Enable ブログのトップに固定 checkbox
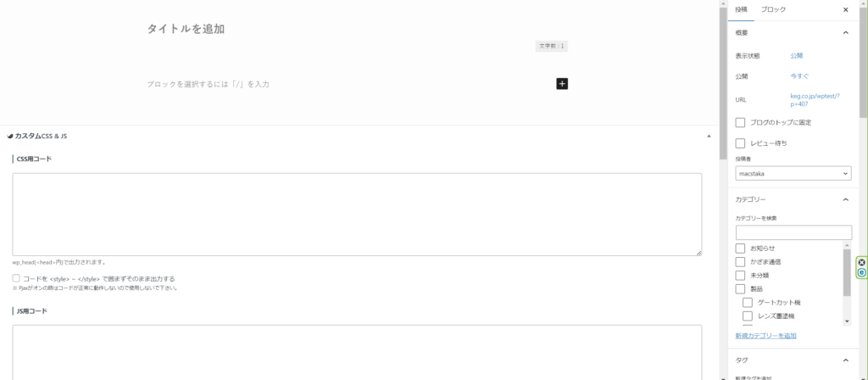Screen dimensions: 868x380 [741, 122]
